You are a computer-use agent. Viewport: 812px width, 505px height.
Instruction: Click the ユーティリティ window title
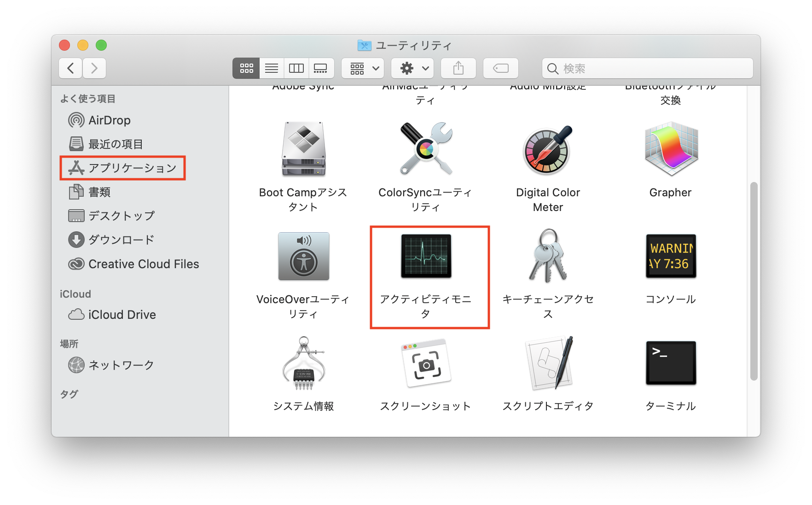click(413, 46)
